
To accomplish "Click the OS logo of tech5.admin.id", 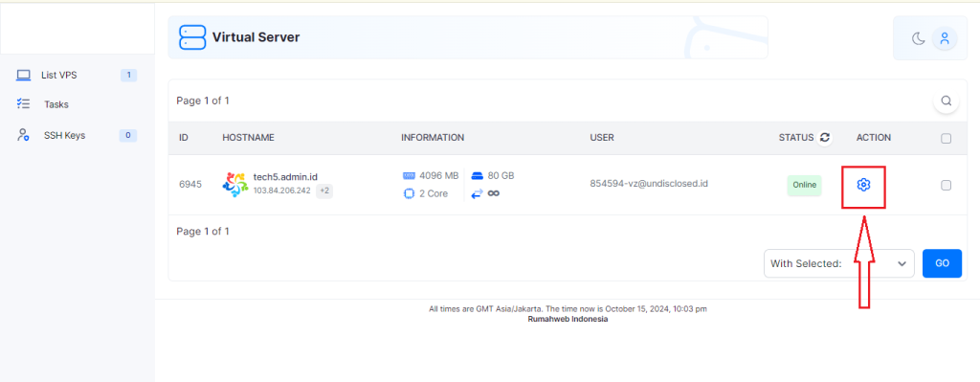I will pyautogui.click(x=235, y=185).
